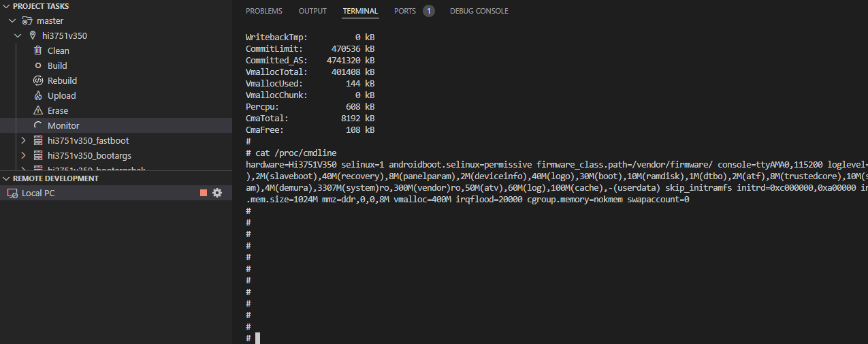This screenshot has height=344, width=868.
Task: Click the Rebuild code icon
Action: point(38,80)
